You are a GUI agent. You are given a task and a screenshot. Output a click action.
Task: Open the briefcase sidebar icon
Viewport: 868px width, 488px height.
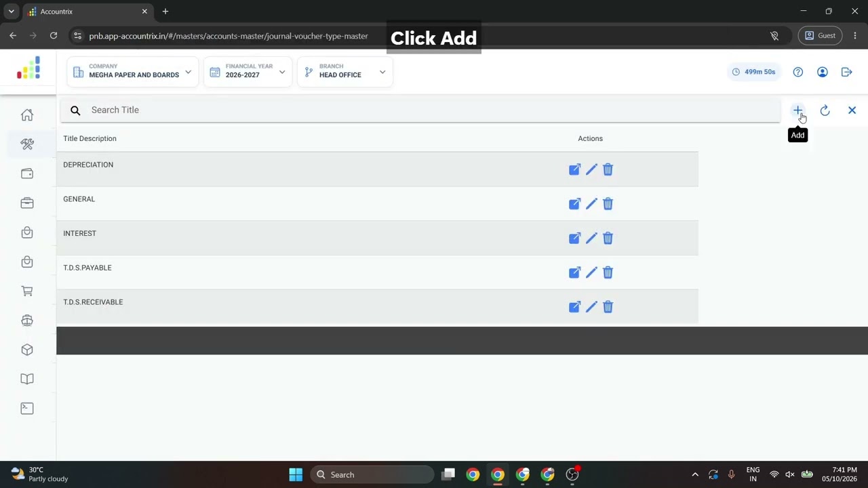click(27, 203)
